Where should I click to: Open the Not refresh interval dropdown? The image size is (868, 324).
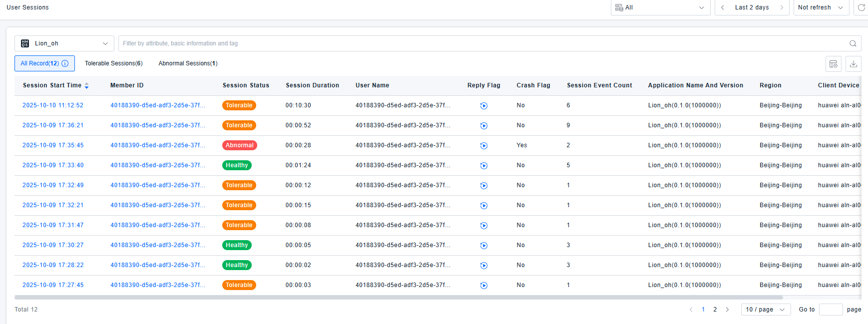click(x=821, y=7)
